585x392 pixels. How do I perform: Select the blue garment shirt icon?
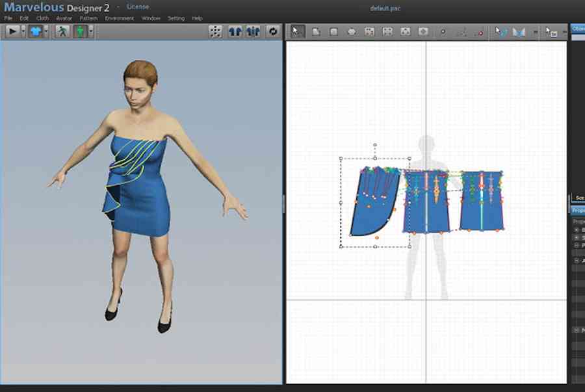pyautogui.click(x=36, y=31)
